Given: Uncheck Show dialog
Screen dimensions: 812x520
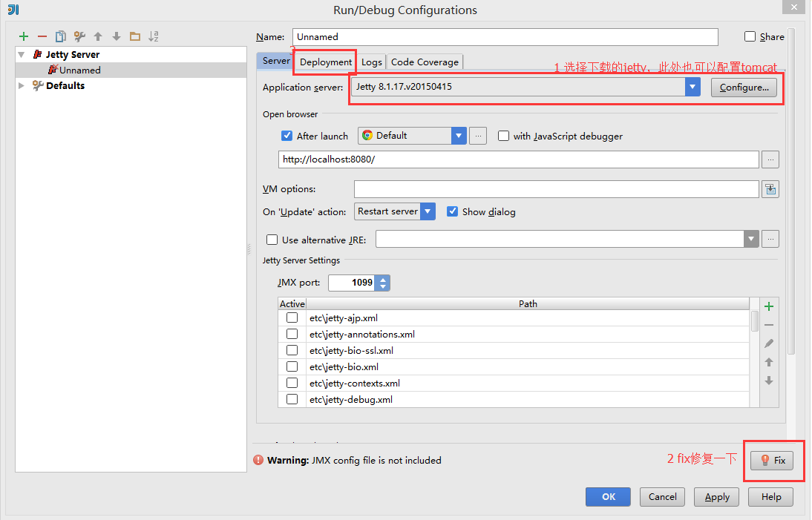Looking at the screenshot, I should [453, 211].
